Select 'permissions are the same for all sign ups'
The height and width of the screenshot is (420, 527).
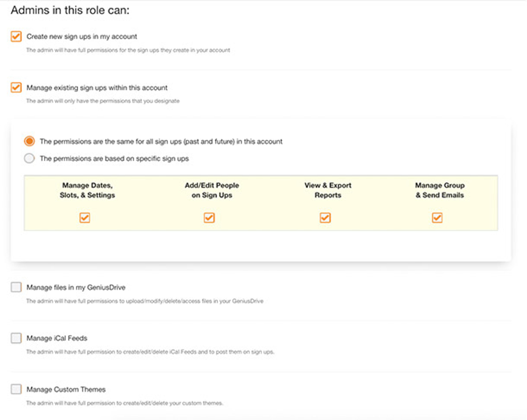point(29,141)
